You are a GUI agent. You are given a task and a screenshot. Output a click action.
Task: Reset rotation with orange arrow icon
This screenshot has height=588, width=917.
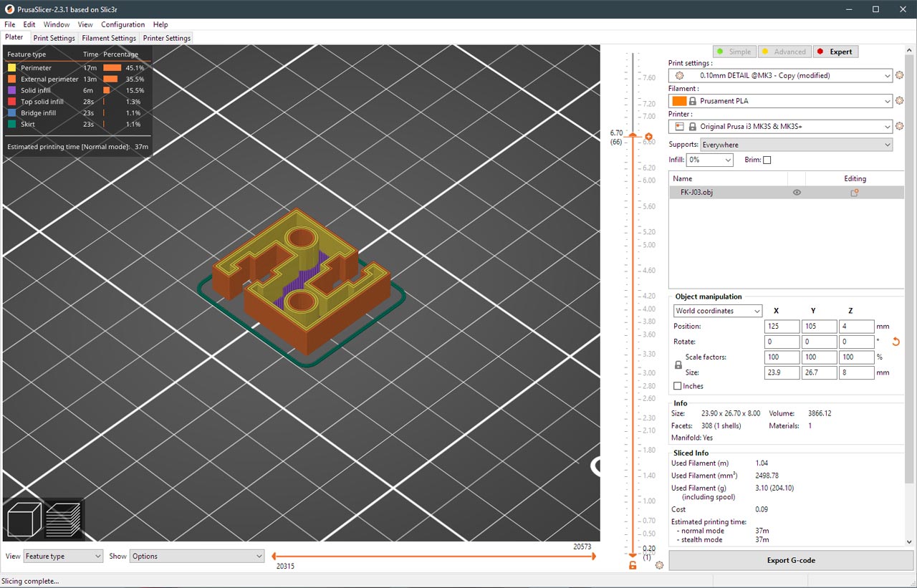896,342
